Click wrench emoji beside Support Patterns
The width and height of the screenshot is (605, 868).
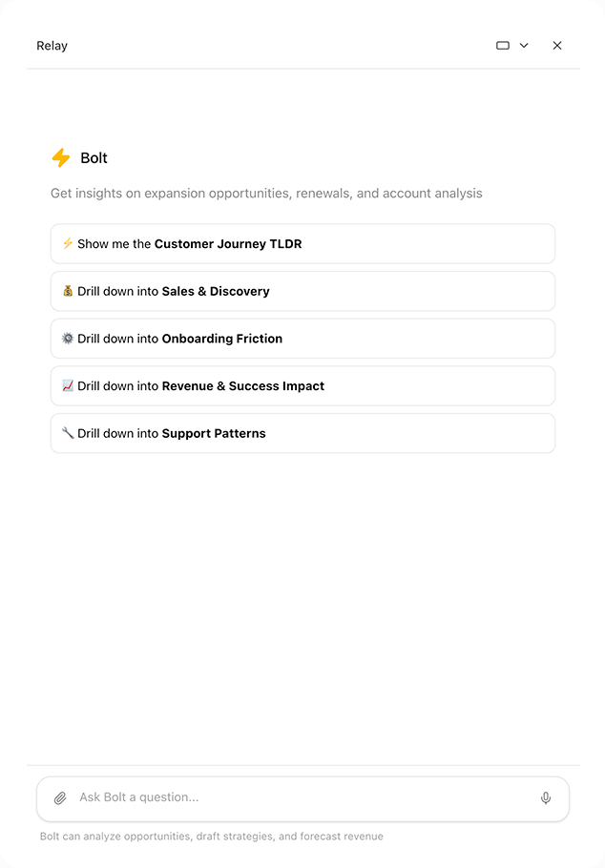pos(68,433)
